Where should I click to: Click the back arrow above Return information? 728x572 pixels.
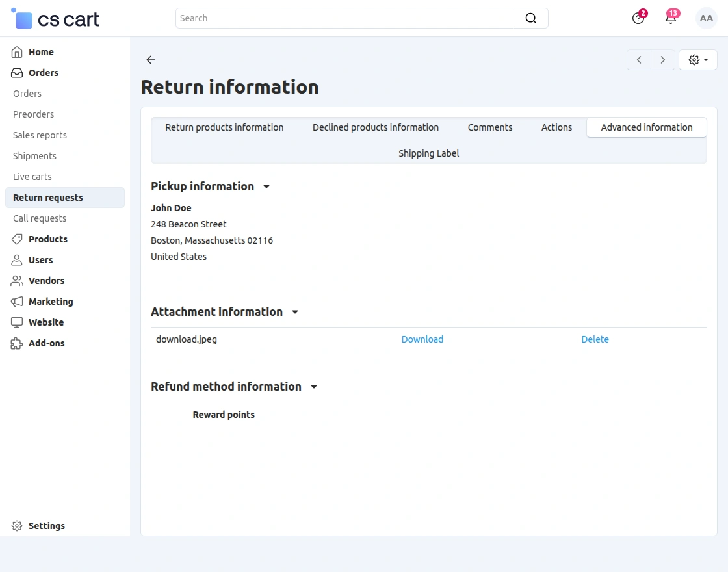[150, 60]
